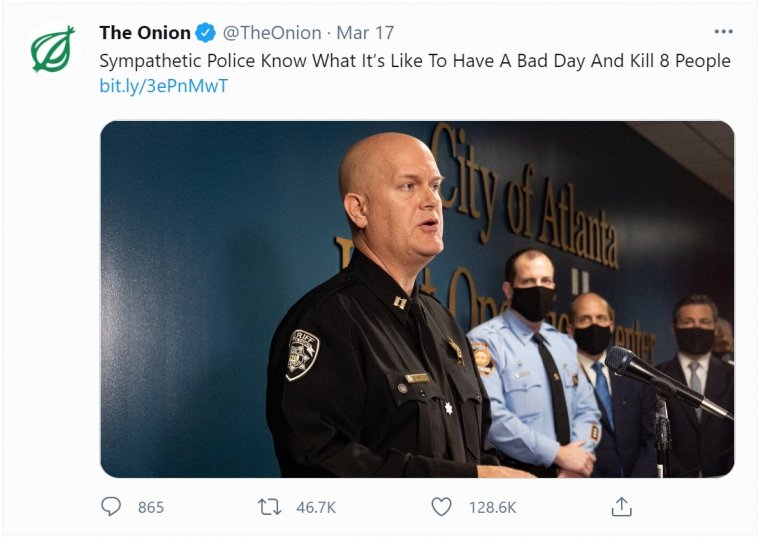This screenshot has height=538, width=758.
Task: Click the 128.6K likes count
Action: (492, 508)
